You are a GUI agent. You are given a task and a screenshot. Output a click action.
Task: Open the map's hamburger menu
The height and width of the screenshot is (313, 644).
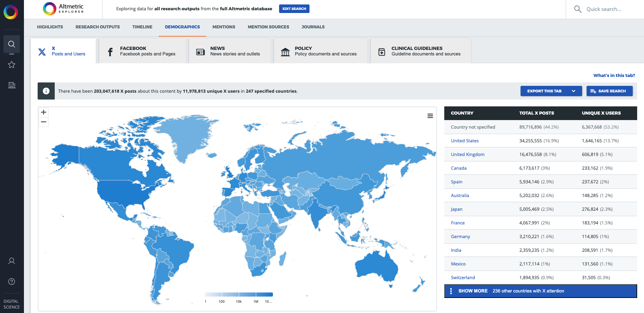click(x=430, y=116)
